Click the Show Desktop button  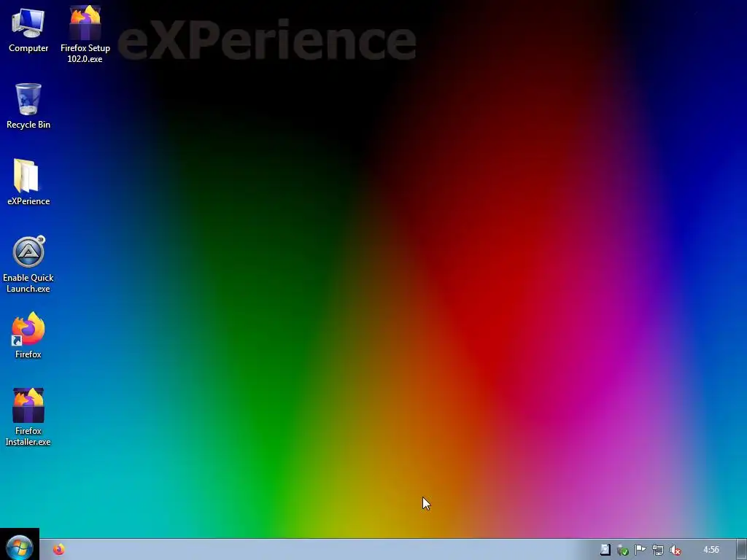pos(741,550)
